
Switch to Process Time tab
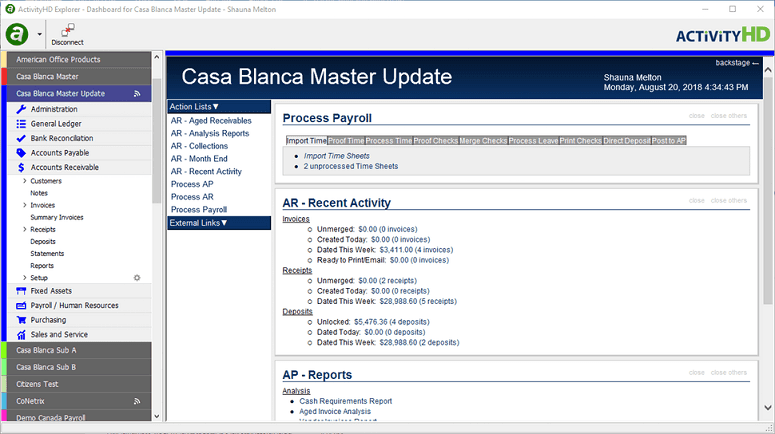388,141
